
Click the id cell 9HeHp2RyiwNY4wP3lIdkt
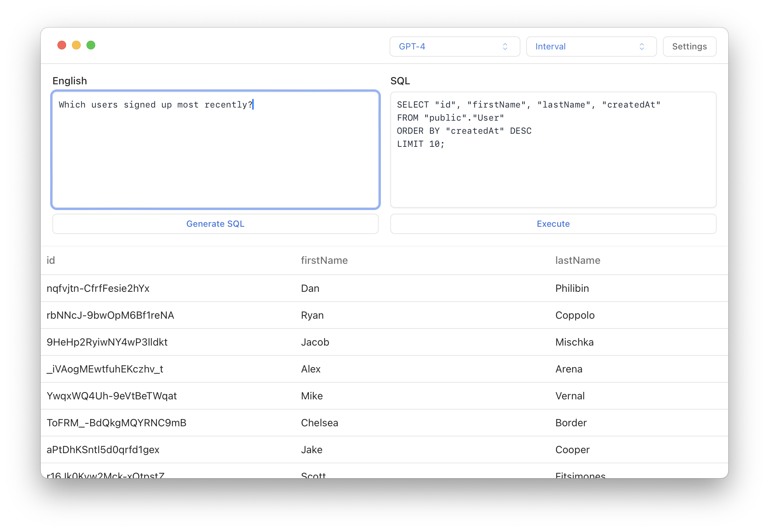pyautogui.click(x=107, y=342)
